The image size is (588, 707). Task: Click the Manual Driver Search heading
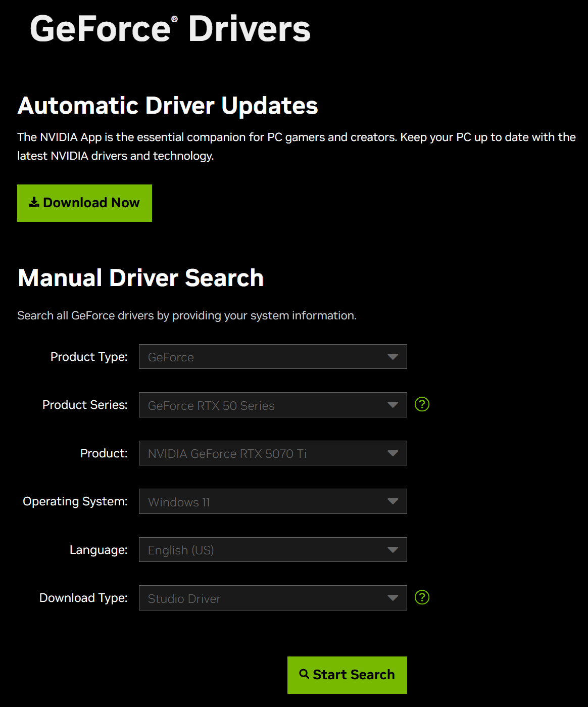tap(141, 278)
